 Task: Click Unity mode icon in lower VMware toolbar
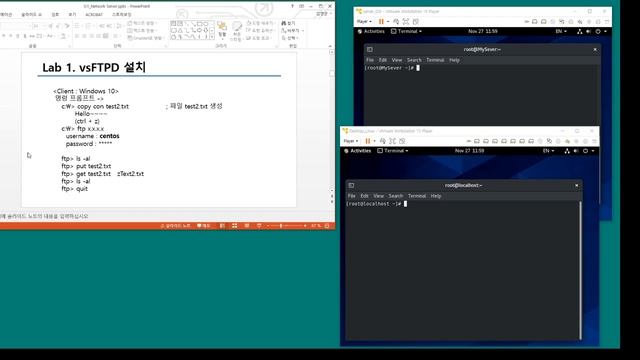tap(402, 141)
